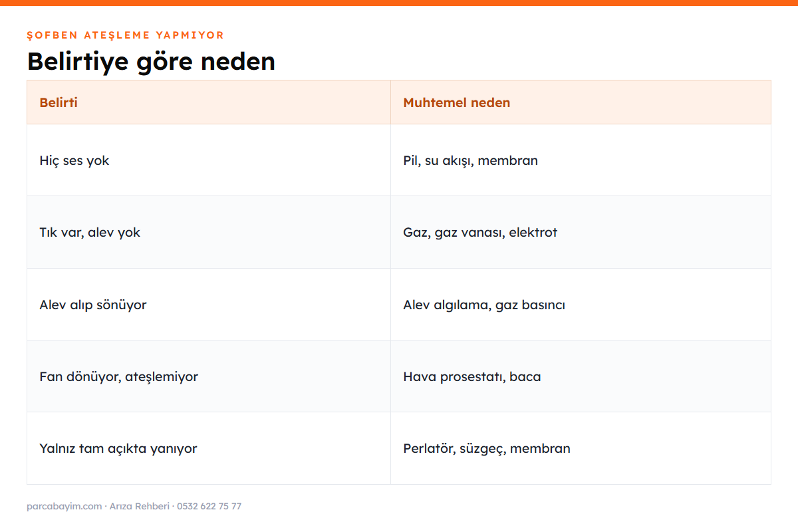Viewport: 798px width, 532px height.
Task: Click the 'Muhtemel neden' column header
Action: [581, 102]
